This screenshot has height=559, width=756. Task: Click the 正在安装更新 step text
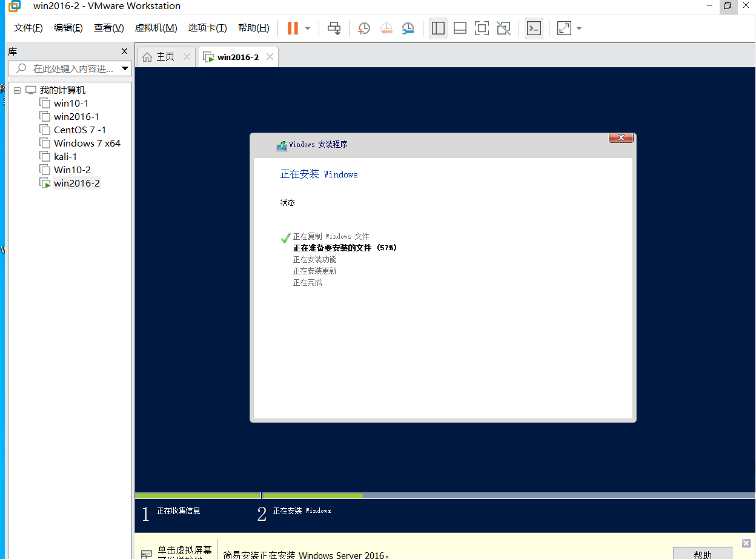(x=315, y=271)
